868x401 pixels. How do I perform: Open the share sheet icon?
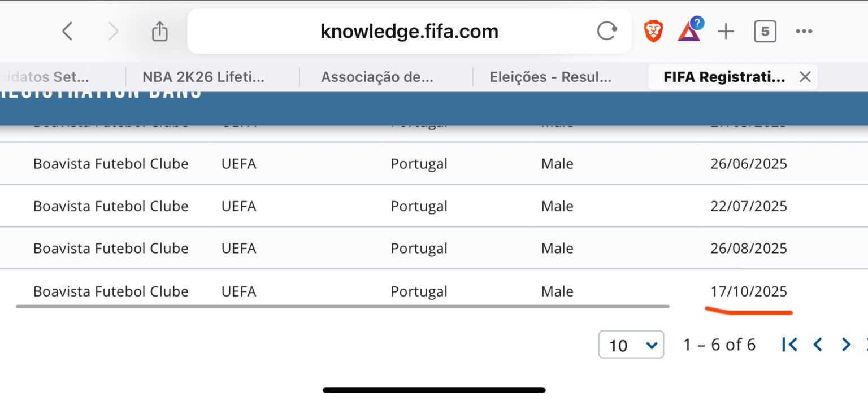click(160, 32)
